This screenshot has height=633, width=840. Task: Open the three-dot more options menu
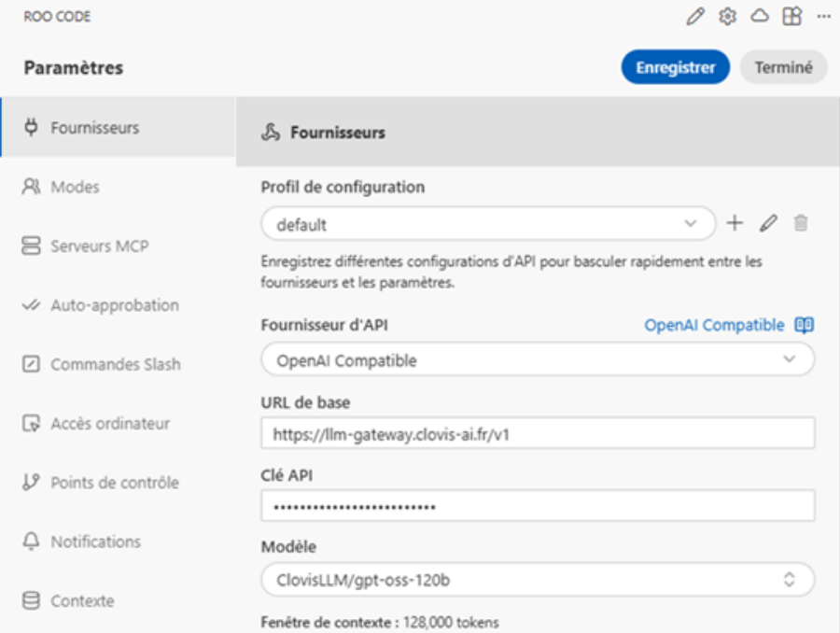point(823,17)
